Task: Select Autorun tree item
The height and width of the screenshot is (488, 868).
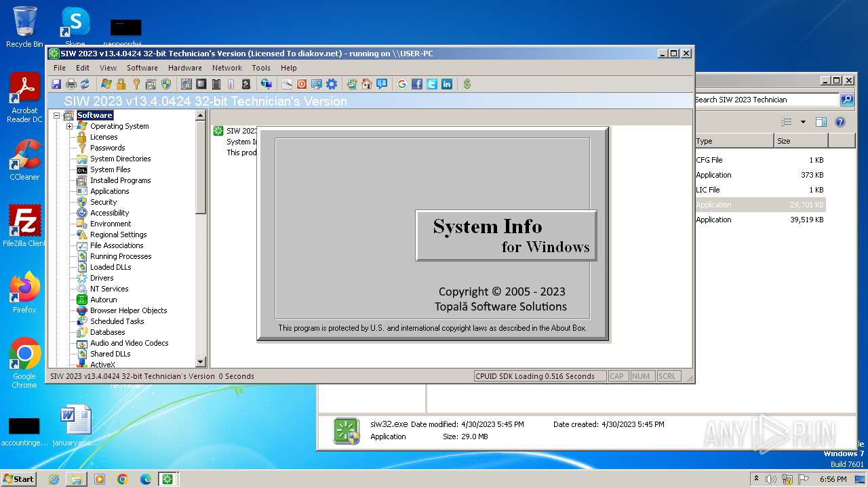Action: pos(103,300)
